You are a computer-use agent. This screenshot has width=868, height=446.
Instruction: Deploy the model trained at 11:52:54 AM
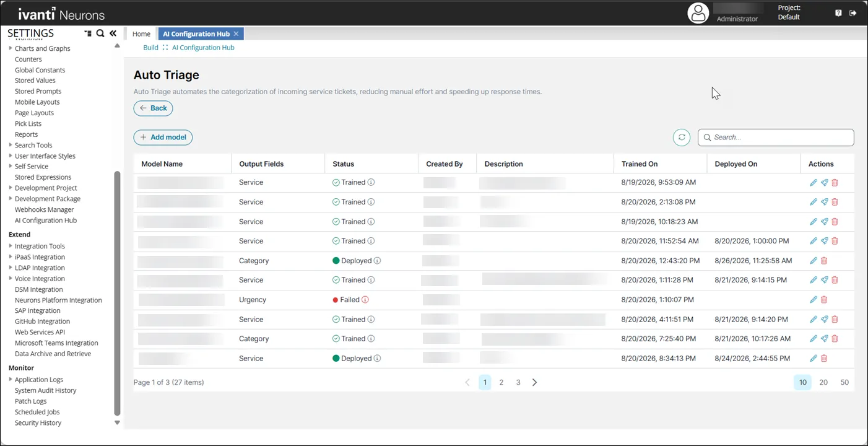coord(824,241)
